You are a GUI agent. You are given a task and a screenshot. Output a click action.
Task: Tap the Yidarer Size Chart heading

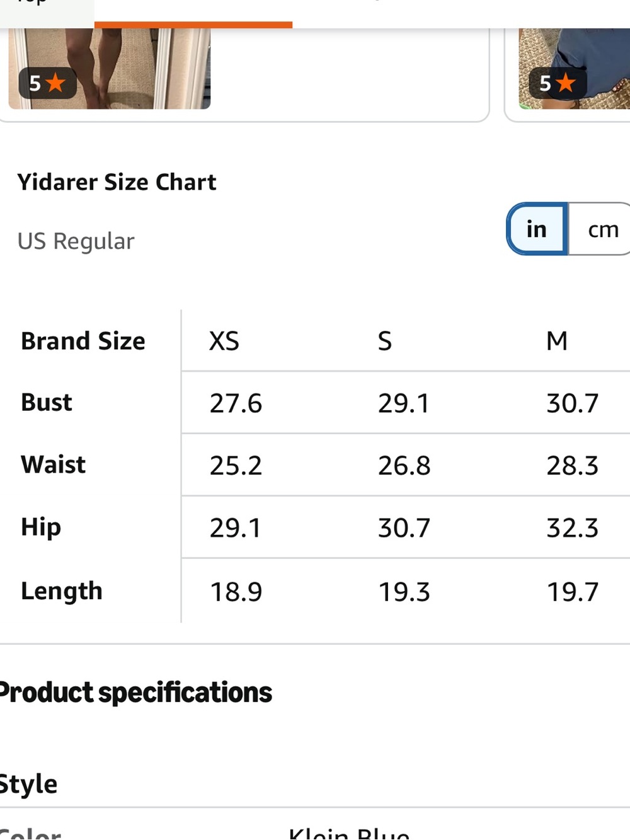point(117,182)
